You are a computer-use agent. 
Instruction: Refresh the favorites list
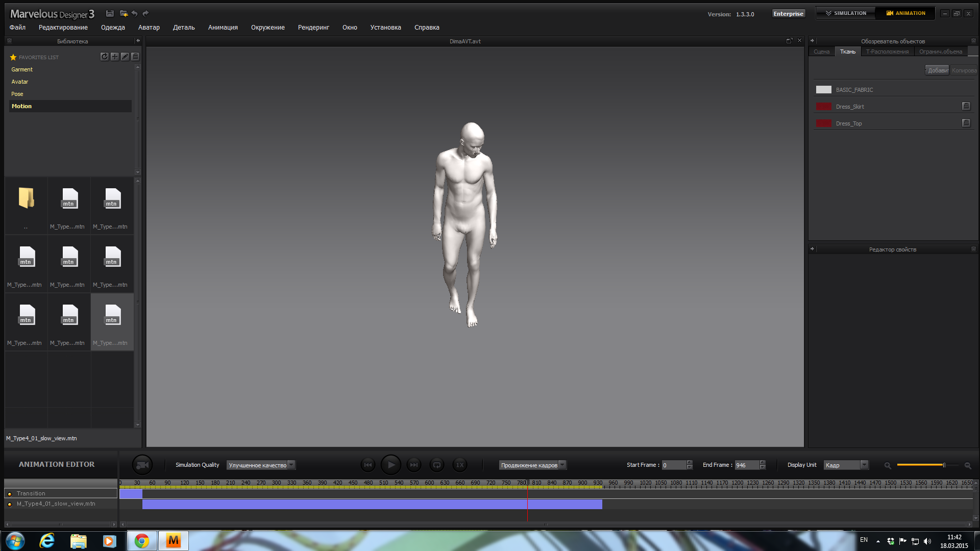click(104, 57)
